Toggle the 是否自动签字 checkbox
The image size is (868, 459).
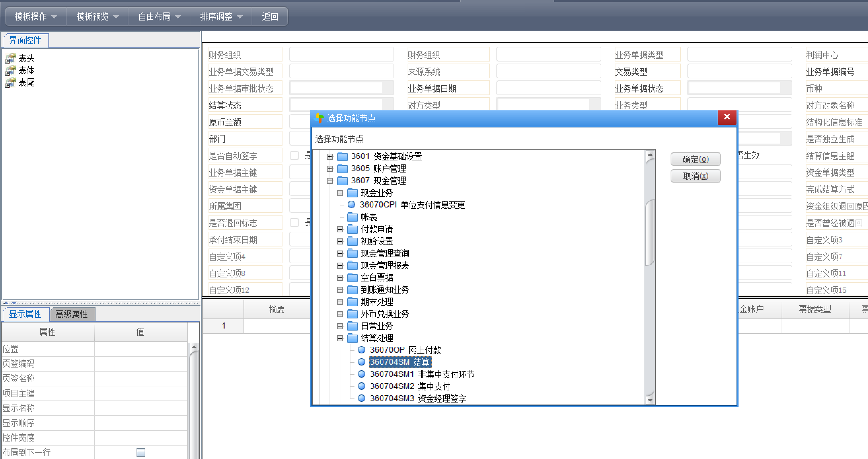pos(295,155)
